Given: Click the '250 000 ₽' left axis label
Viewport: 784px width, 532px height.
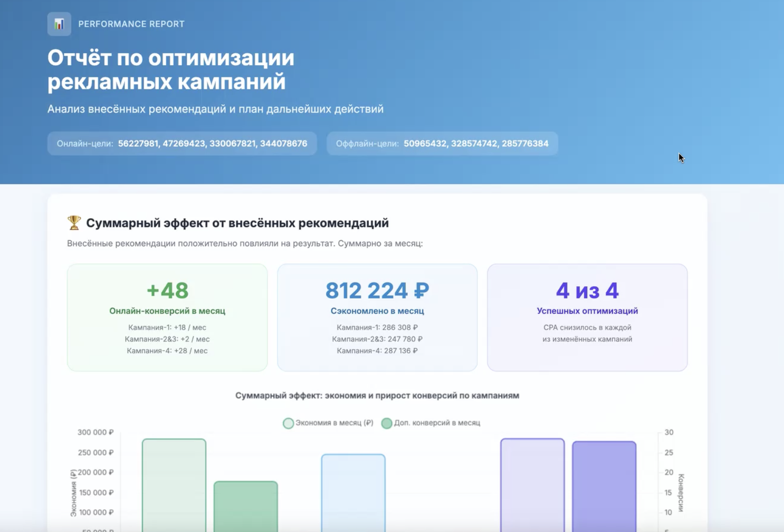Looking at the screenshot, I should (x=96, y=453).
